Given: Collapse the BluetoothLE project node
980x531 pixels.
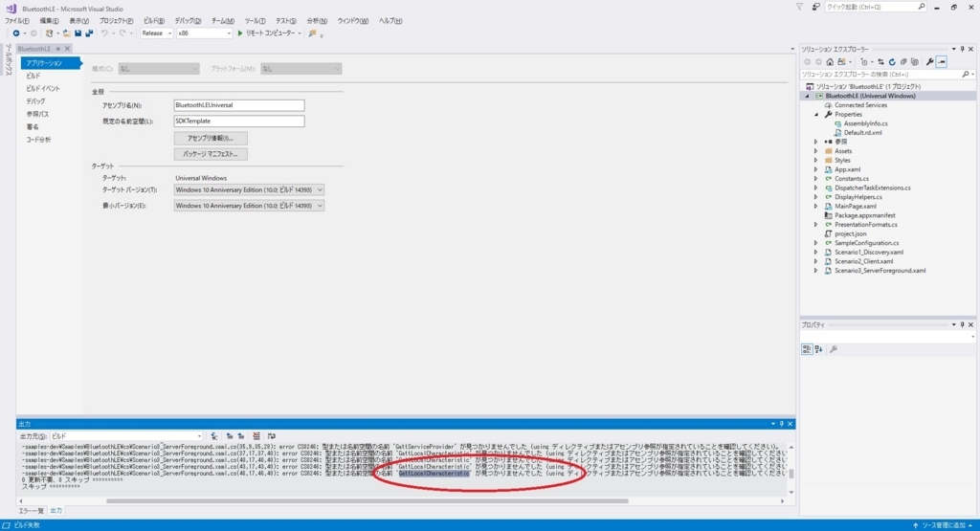Looking at the screenshot, I should 807,97.
